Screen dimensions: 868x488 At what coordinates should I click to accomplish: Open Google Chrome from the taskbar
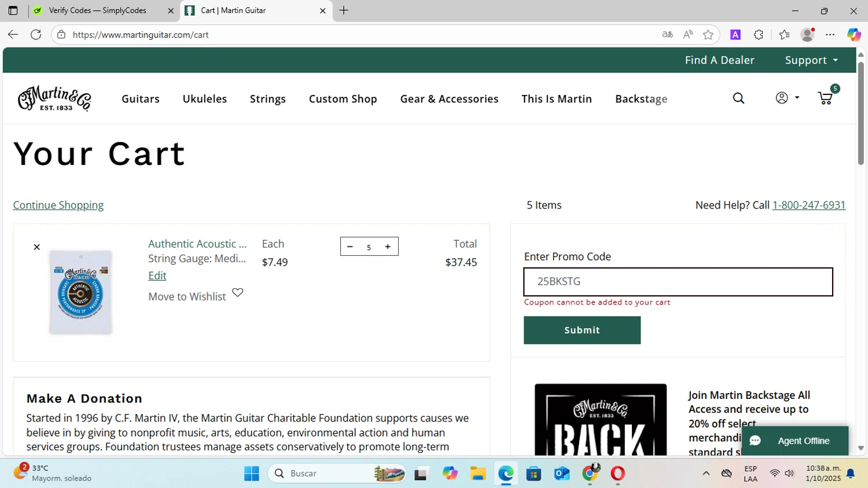coord(590,474)
